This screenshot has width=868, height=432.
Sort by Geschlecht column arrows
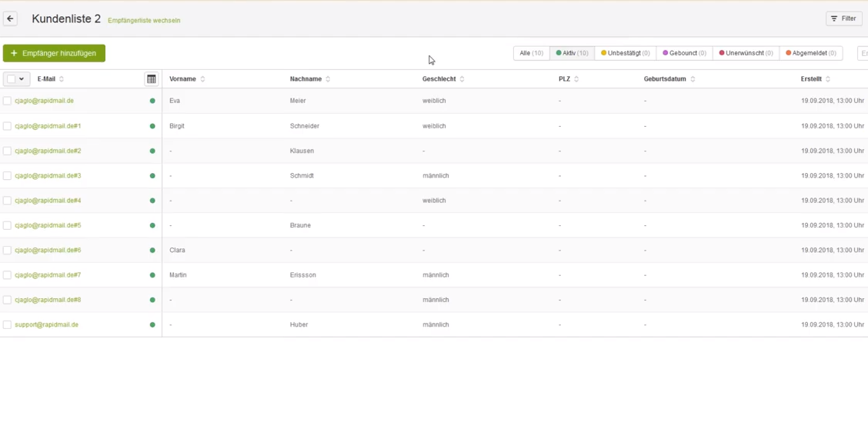[x=462, y=79]
